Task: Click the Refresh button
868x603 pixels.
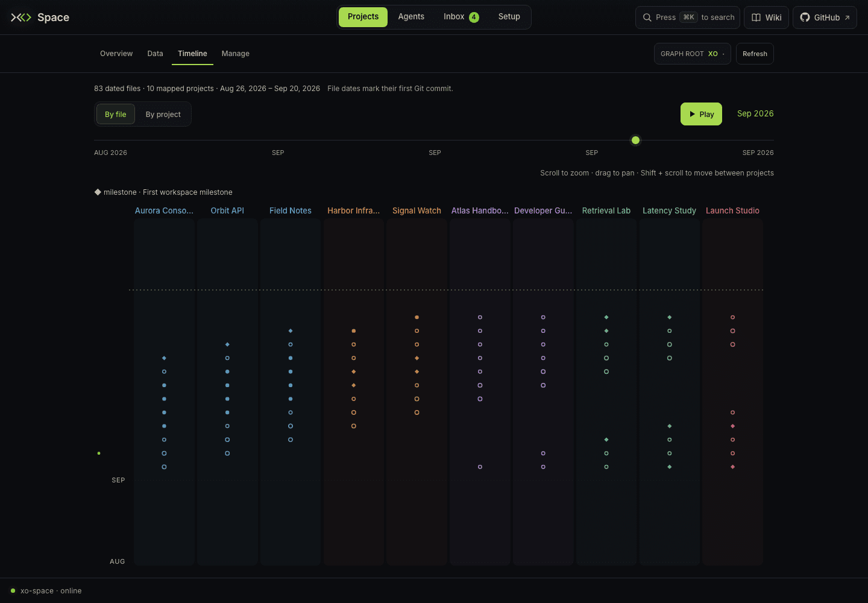Action: [x=755, y=54]
